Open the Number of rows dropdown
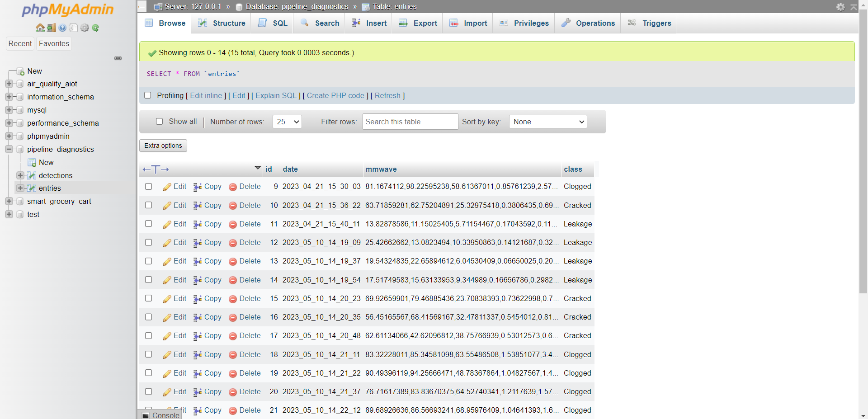The image size is (868, 419). (x=287, y=122)
